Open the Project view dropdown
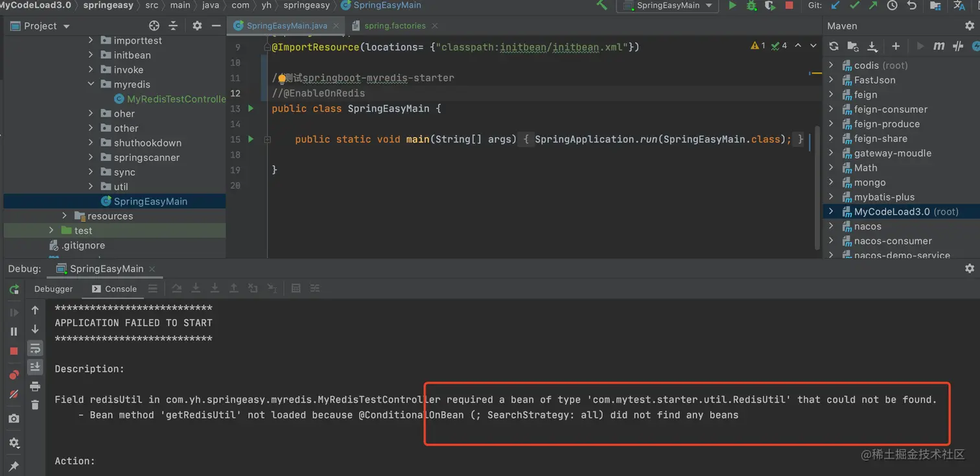The width and height of the screenshot is (980, 476). [40, 26]
